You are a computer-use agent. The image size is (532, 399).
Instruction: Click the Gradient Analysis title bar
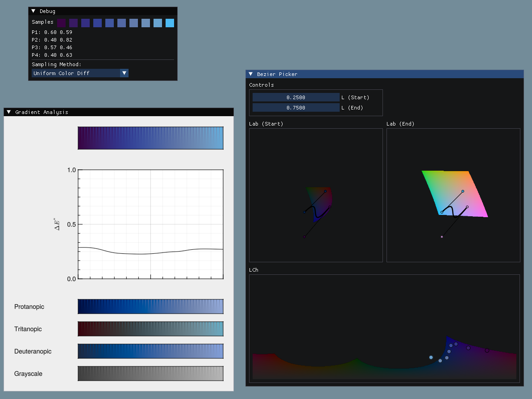(119, 112)
